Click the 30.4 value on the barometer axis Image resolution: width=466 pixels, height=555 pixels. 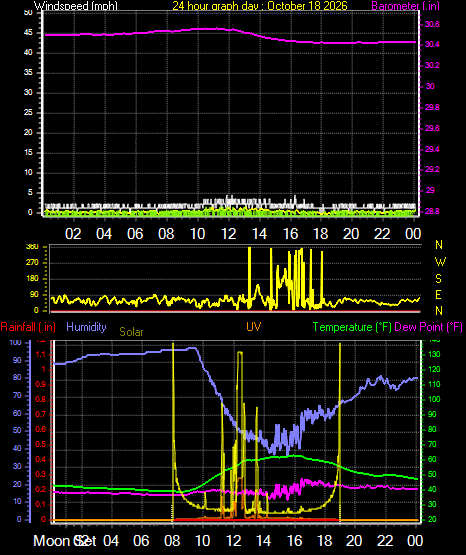[x=432, y=44]
